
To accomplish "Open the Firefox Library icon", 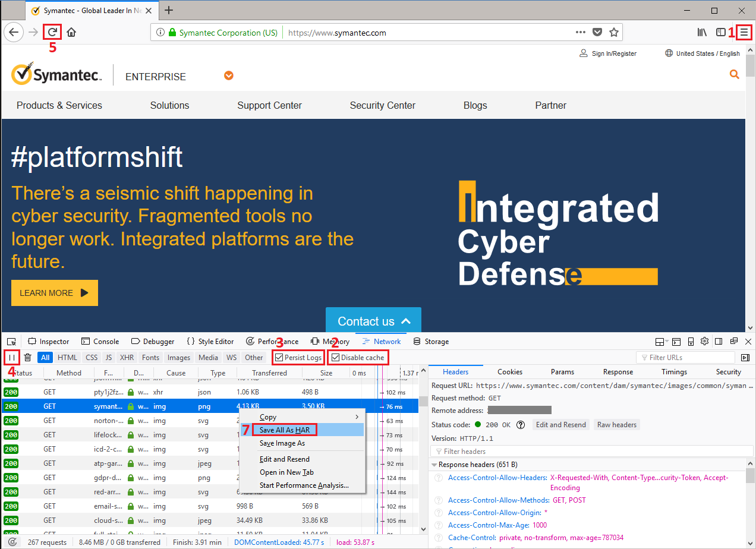I will point(702,33).
